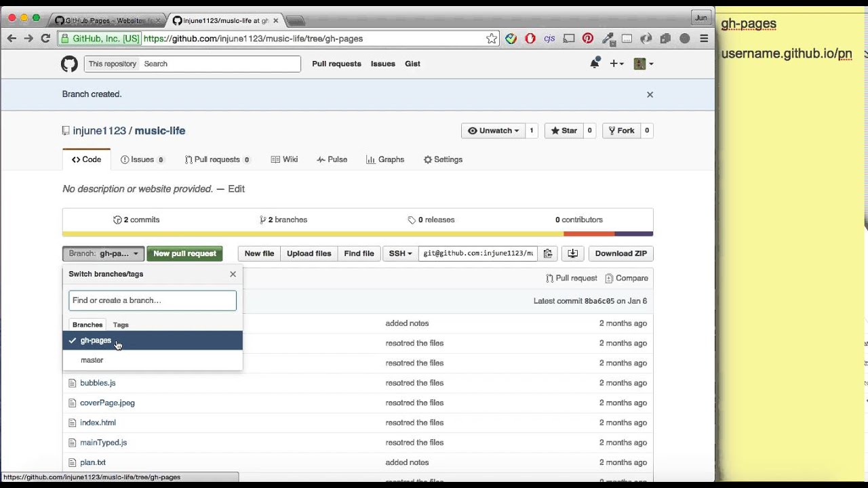This screenshot has height=488, width=868.
Task: Click the language breakdown color bar
Action: 357,234
